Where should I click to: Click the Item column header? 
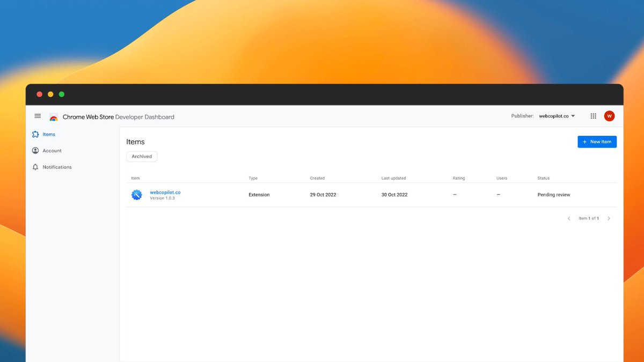pyautogui.click(x=136, y=178)
